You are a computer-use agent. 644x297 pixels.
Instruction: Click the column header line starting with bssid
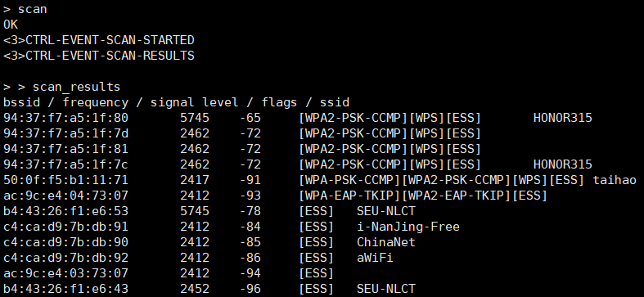click(176, 102)
